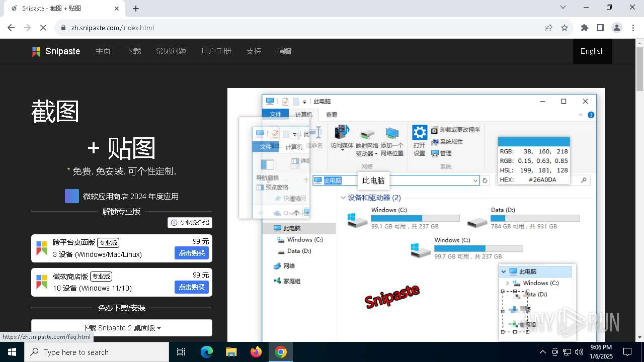
Task: Stop page loading with the X button
Action: (x=43, y=28)
